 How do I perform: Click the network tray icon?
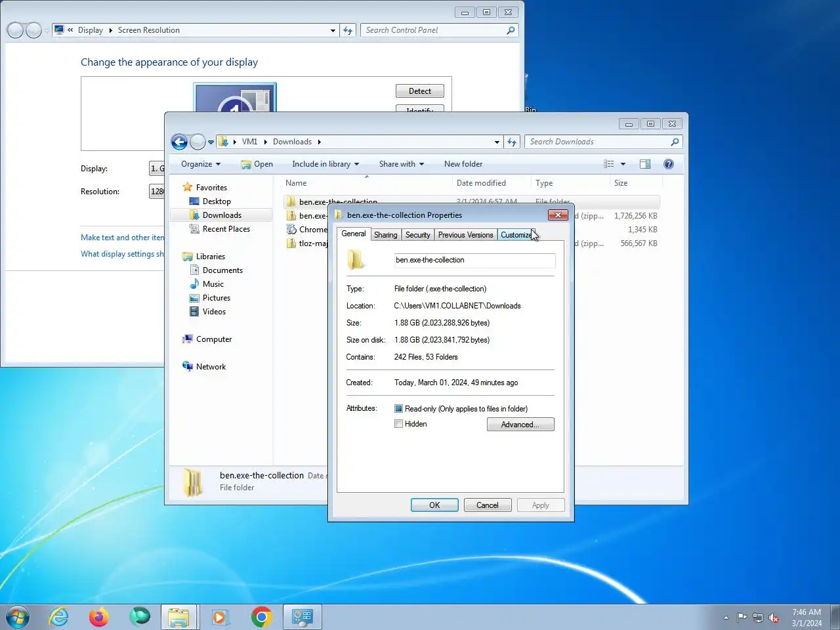(758, 618)
